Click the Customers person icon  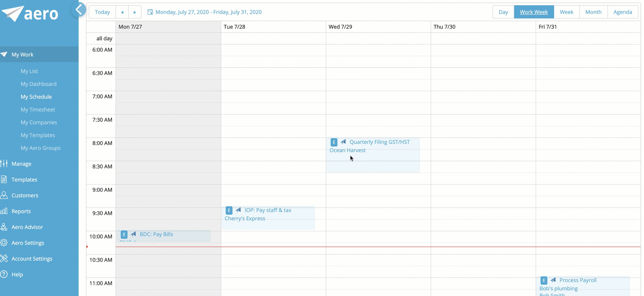[x=4, y=195]
